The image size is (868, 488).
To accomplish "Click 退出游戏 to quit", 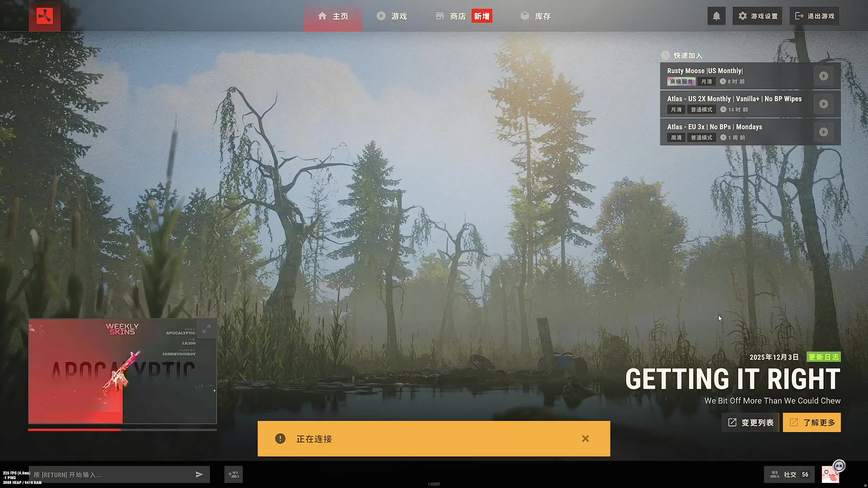I will [x=814, y=16].
